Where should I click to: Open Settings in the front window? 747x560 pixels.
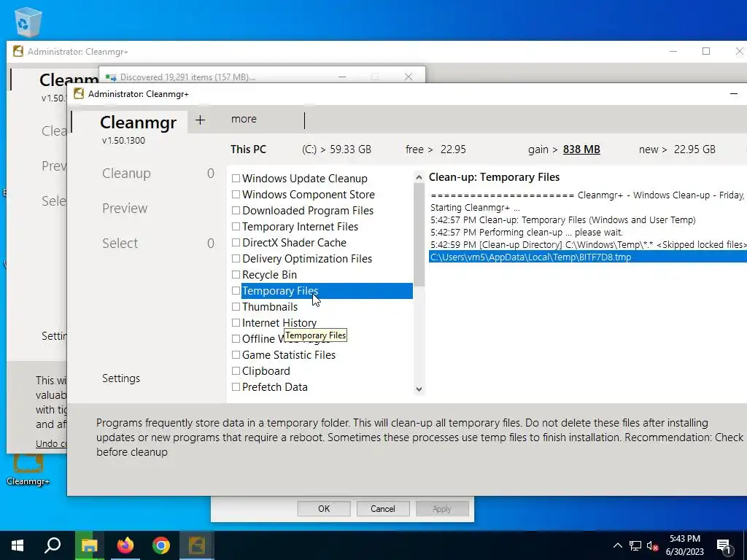coord(121,378)
